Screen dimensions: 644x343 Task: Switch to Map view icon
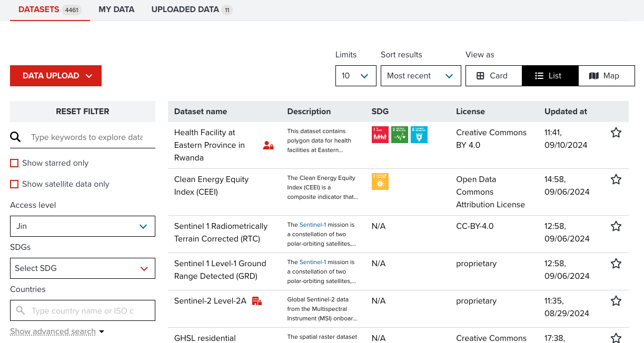point(606,75)
